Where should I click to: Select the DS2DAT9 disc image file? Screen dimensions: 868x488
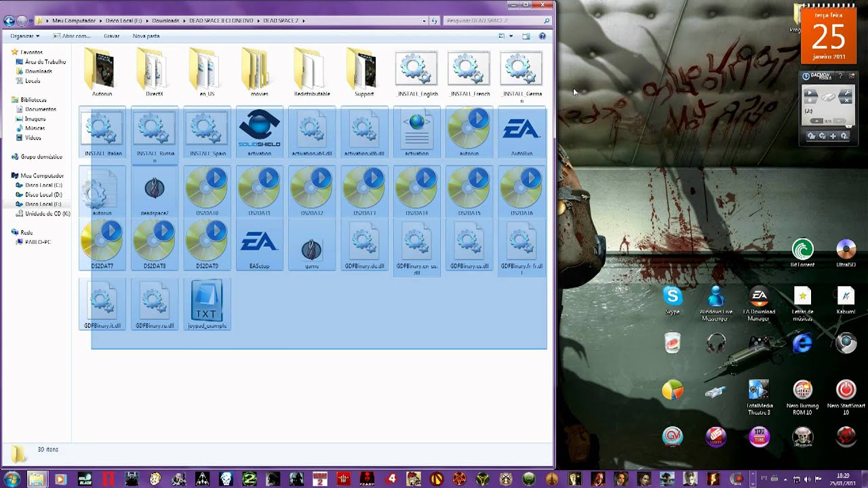pos(207,245)
